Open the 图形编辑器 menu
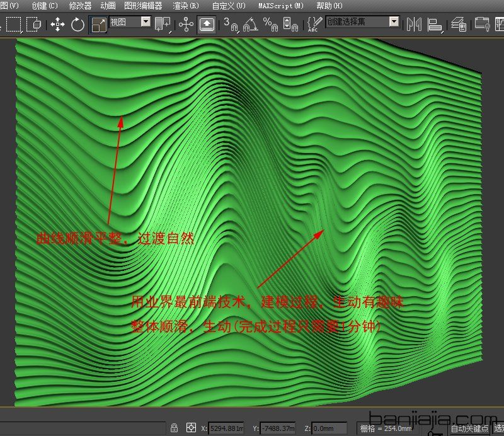The height and width of the screenshot is (436, 504). 143,6
